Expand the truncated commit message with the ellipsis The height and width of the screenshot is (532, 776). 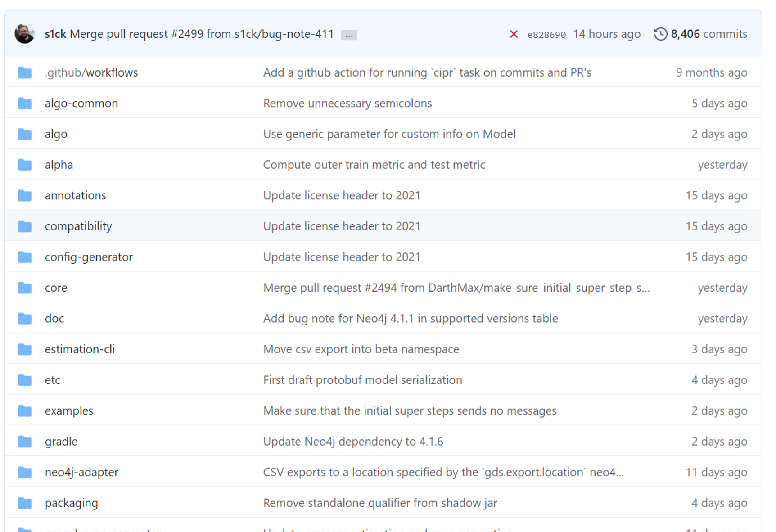[x=349, y=34]
